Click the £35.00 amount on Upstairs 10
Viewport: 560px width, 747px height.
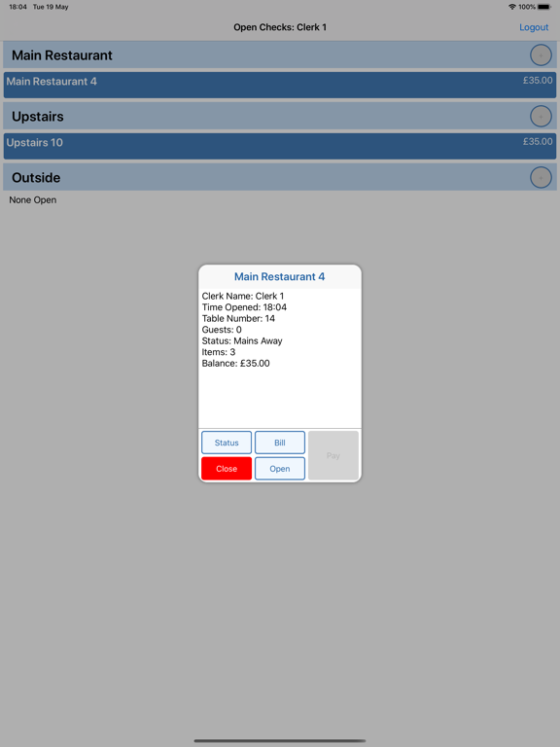tap(538, 141)
